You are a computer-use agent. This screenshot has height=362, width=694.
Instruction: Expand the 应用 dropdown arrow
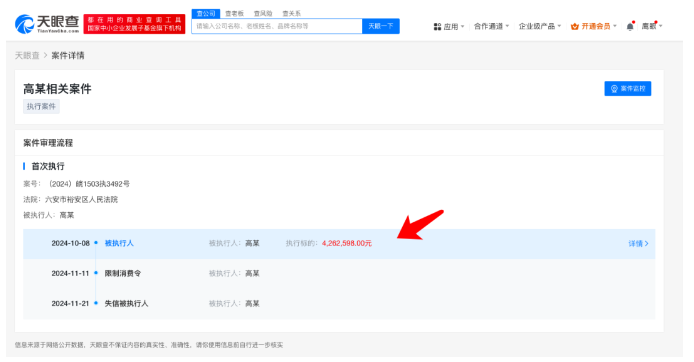(x=463, y=27)
